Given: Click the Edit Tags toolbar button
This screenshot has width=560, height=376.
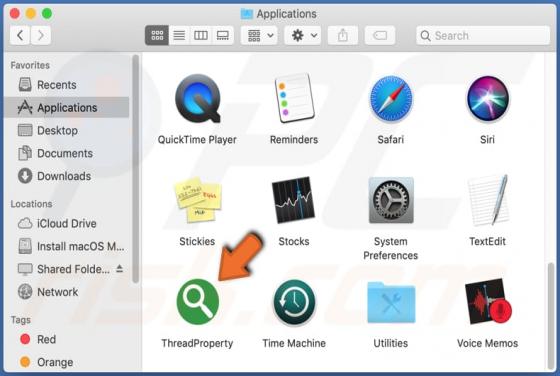Looking at the screenshot, I should (380, 35).
